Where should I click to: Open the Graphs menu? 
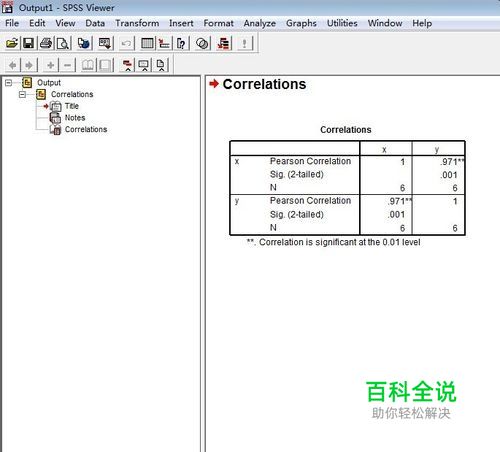point(301,23)
